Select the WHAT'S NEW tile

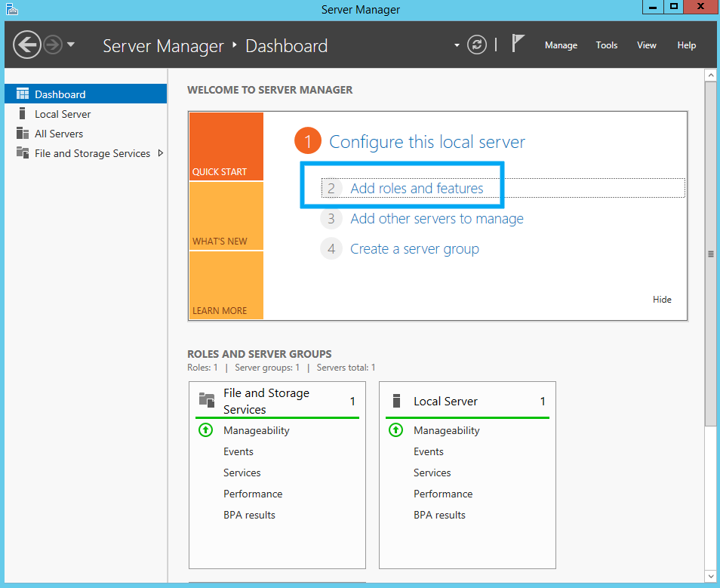226,216
